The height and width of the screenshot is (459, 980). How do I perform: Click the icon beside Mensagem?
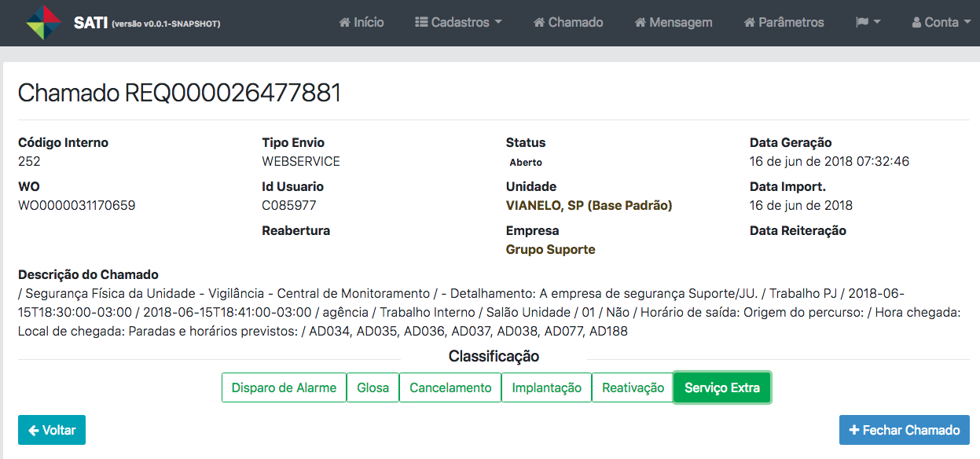pyautogui.click(x=640, y=23)
